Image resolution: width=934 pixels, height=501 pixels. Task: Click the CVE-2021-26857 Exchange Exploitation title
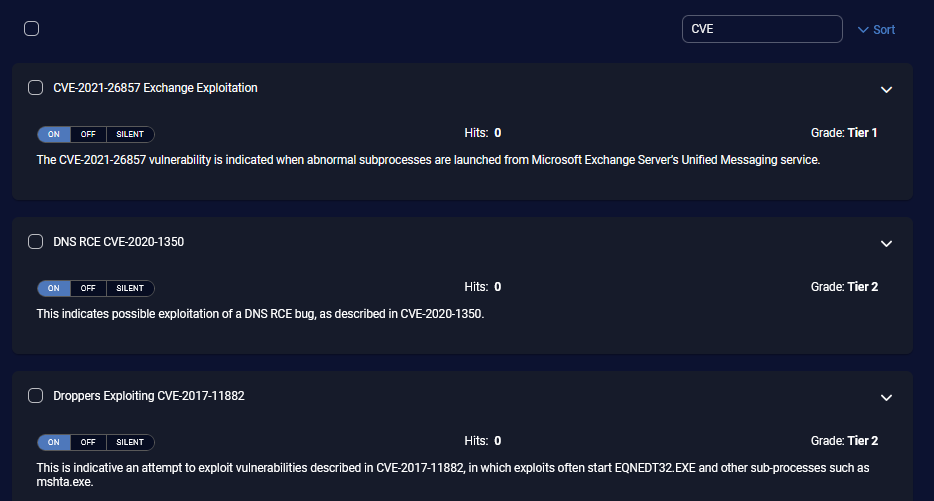pos(155,88)
